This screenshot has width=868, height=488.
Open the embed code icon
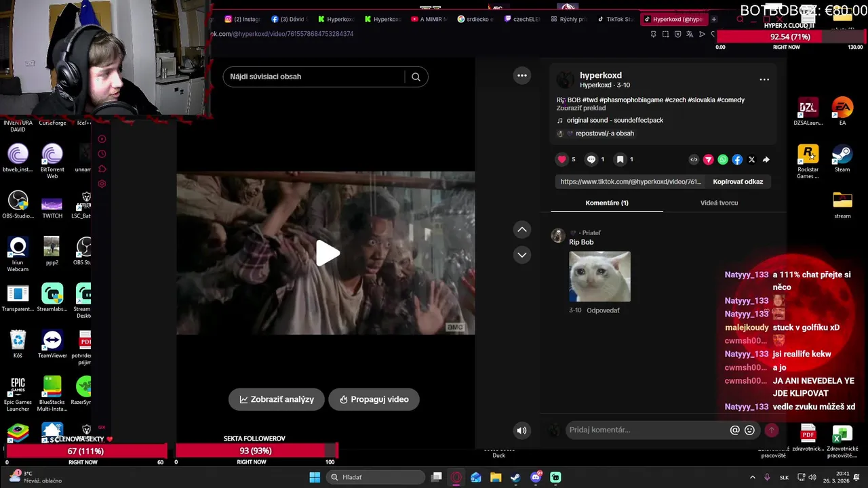(x=694, y=160)
